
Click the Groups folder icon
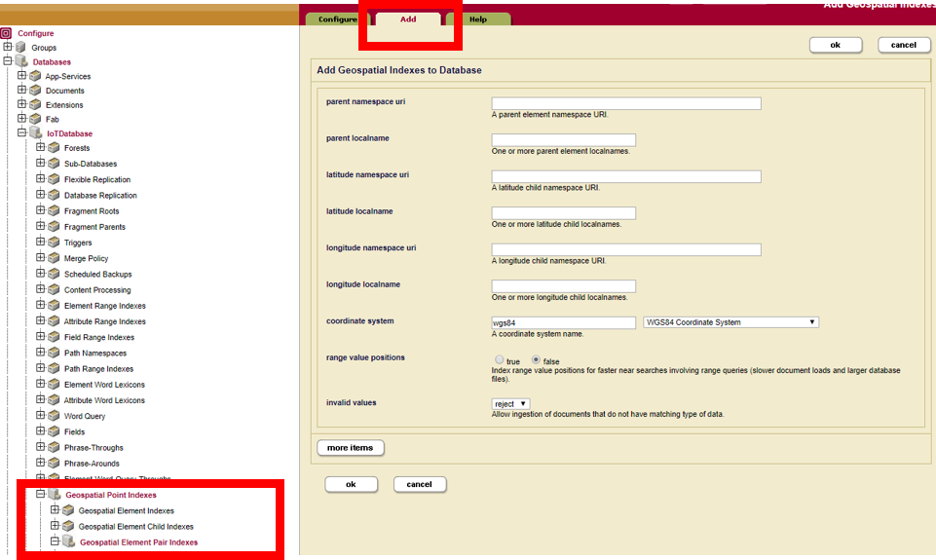21,47
